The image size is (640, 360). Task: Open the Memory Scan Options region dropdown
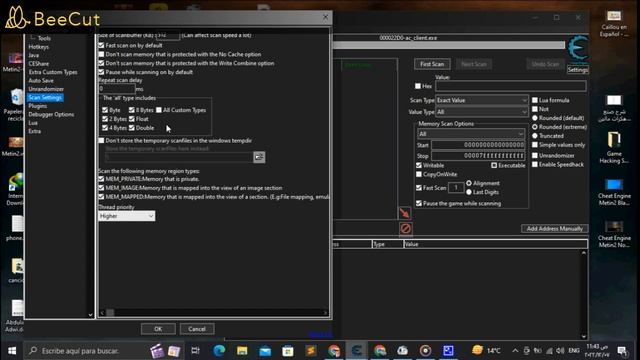tap(471, 134)
